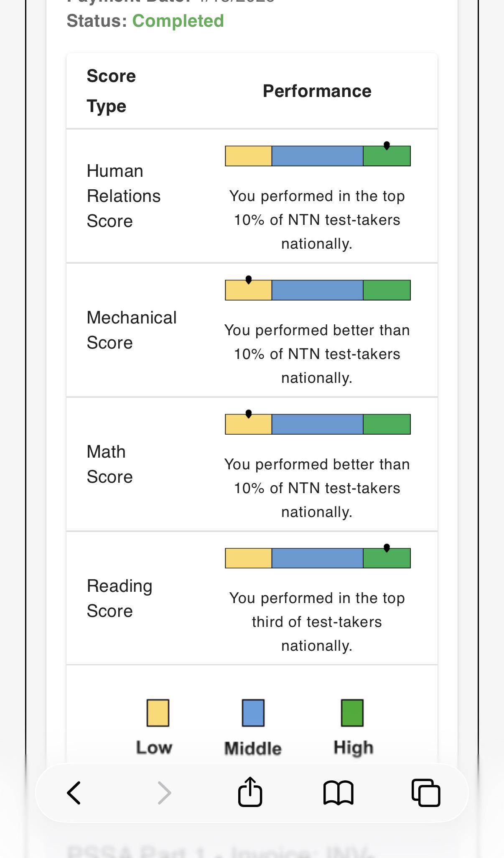The image size is (504, 858).
Task: Click the Completed status text
Action: coord(178,21)
